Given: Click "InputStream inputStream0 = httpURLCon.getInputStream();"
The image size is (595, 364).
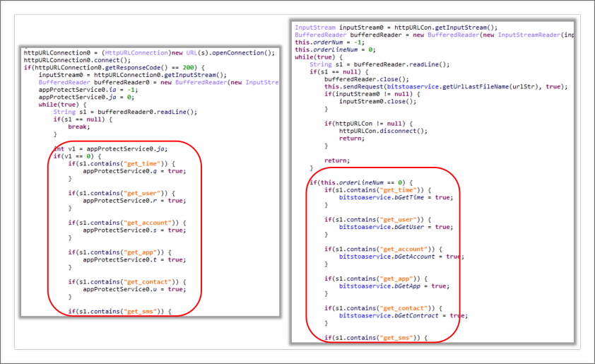Looking at the screenshot, I should pos(396,28).
